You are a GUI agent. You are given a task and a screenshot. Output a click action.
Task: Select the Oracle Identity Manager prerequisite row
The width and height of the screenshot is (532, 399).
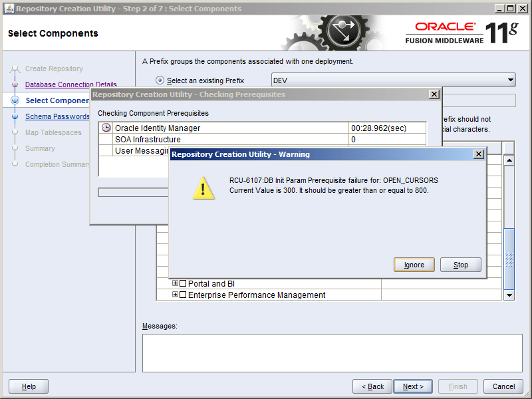click(262, 128)
